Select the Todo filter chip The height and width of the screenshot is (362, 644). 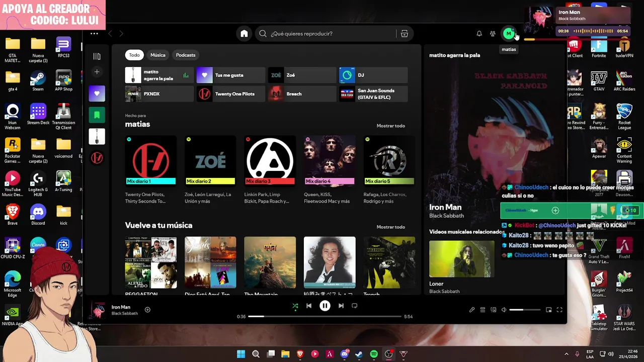click(134, 55)
